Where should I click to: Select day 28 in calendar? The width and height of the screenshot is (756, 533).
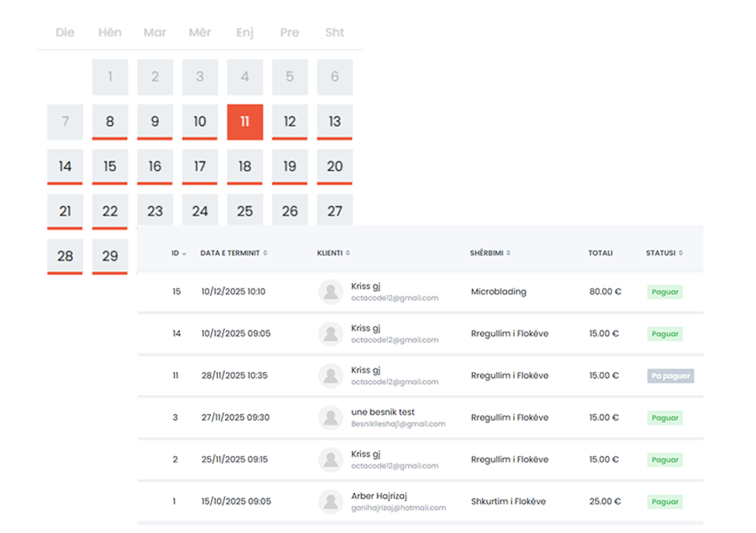(x=65, y=256)
